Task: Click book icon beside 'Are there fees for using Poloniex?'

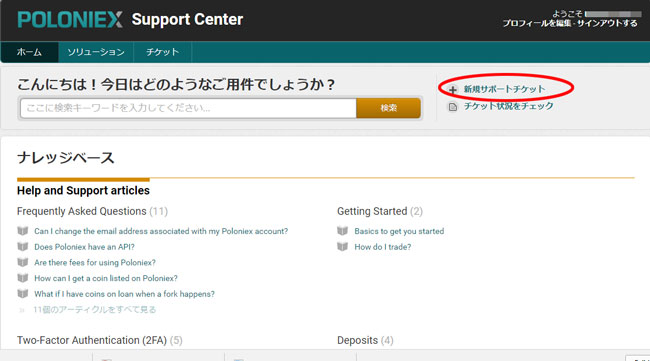Action: point(23,262)
